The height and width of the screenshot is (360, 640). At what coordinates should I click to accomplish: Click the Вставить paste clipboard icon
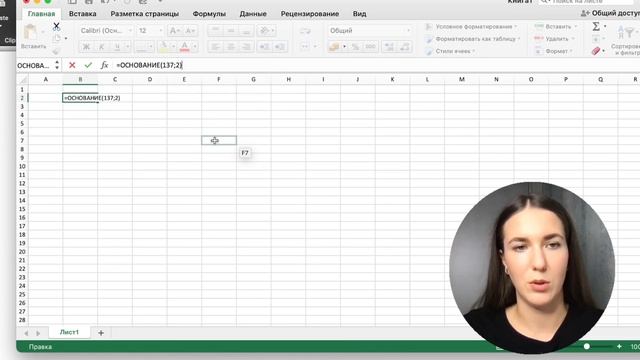click(x=31, y=32)
